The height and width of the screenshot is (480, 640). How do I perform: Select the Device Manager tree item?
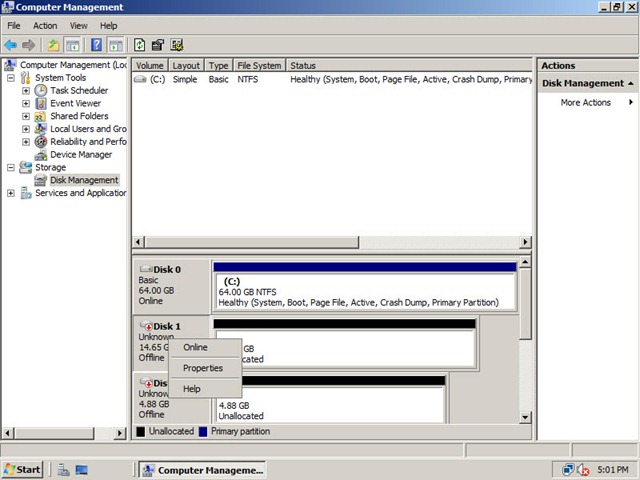(x=81, y=155)
